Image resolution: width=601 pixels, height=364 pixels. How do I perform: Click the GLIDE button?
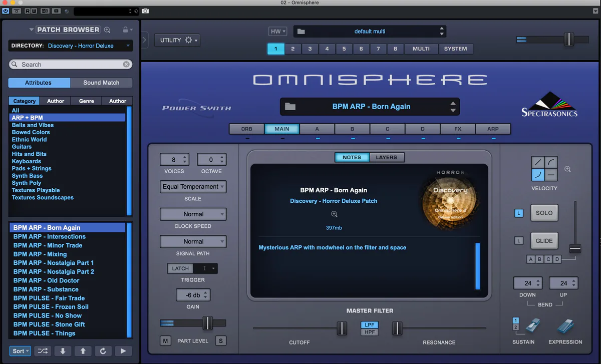point(544,241)
